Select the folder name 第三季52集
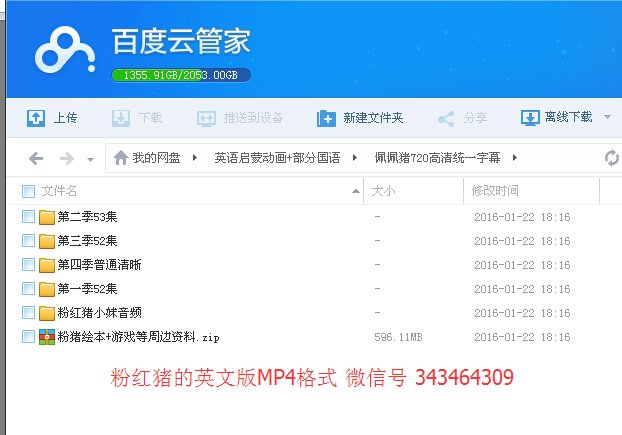This screenshot has width=622, height=435. 87,241
